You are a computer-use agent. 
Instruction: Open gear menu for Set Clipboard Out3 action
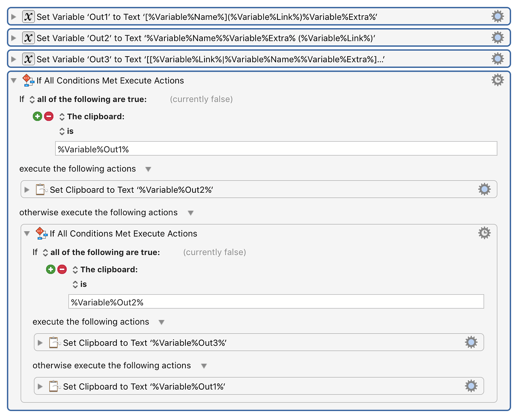[x=471, y=342]
